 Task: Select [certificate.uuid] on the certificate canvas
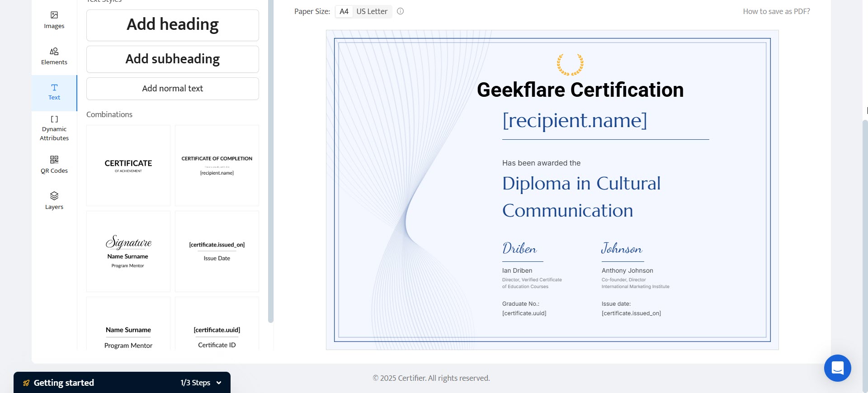[x=524, y=313]
